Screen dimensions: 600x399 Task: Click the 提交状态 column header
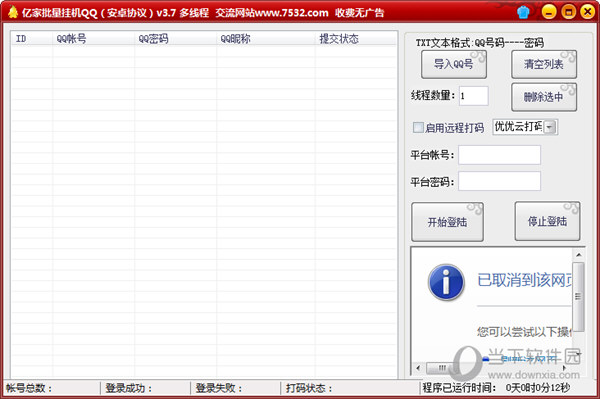355,39
